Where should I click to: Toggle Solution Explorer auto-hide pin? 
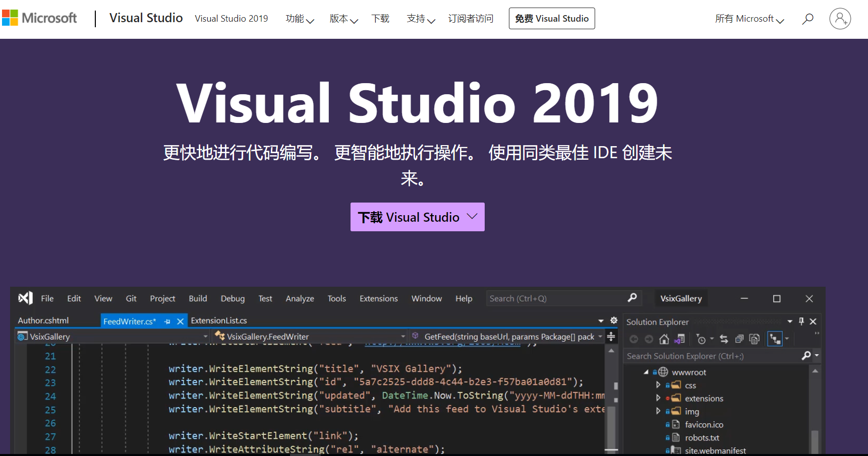(x=801, y=321)
